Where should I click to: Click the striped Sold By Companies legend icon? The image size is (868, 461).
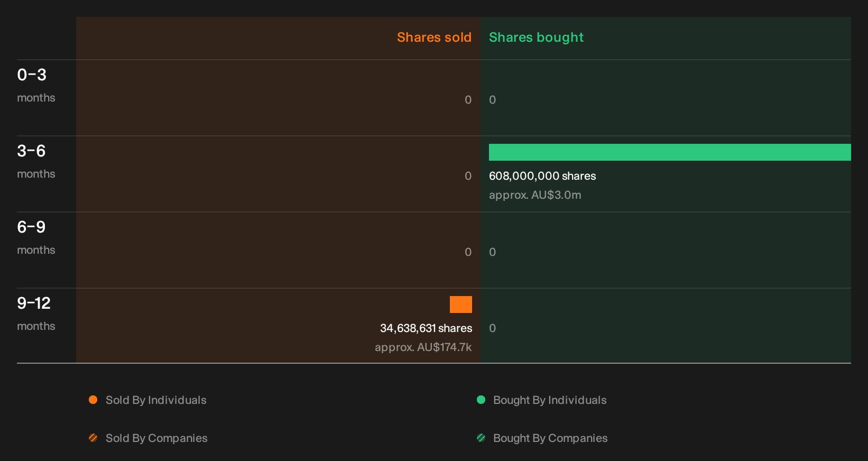coord(93,438)
